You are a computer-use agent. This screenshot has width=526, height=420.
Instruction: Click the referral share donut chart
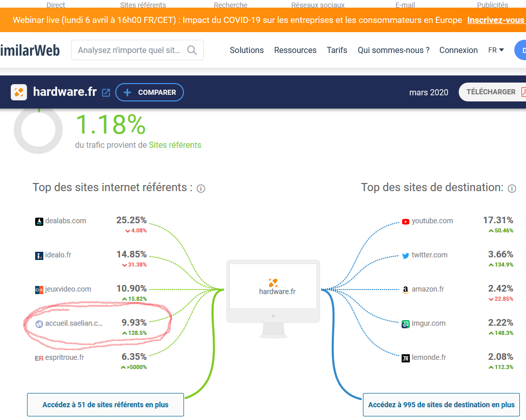pyautogui.click(x=38, y=130)
